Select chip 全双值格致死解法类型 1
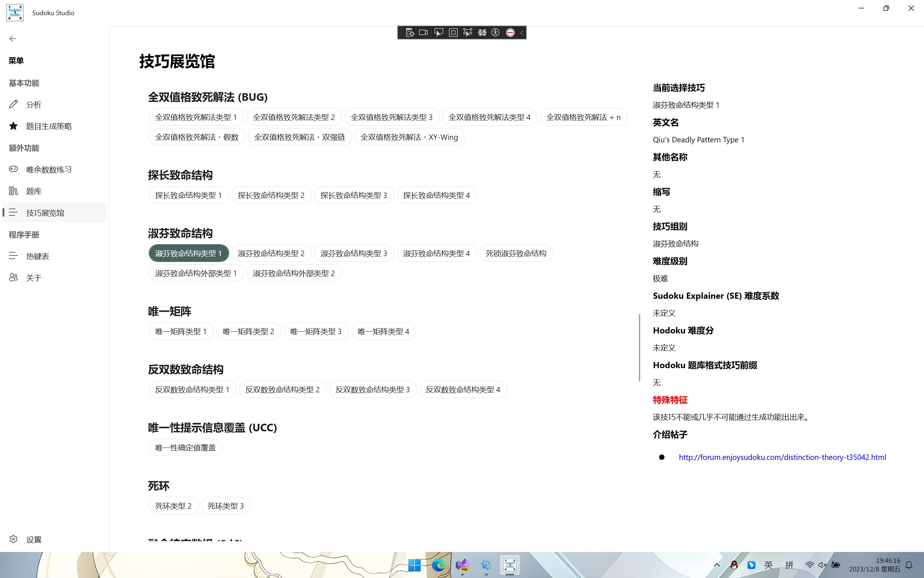Image resolution: width=924 pixels, height=578 pixels. pos(196,117)
